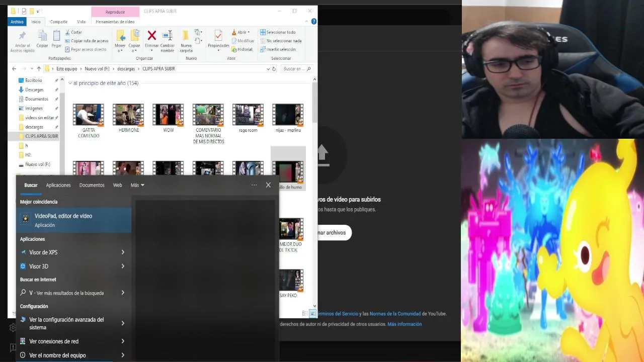Expand the address bar history dropdown
The image size is (644, 362).
268,69
